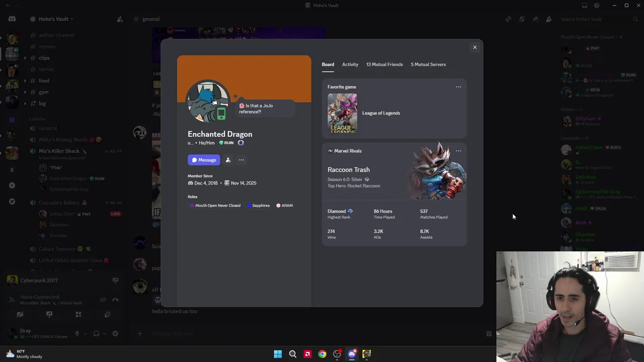Select the Board tab
The width and height of the screenshot is (644, 362).
[x=328, y=64]
